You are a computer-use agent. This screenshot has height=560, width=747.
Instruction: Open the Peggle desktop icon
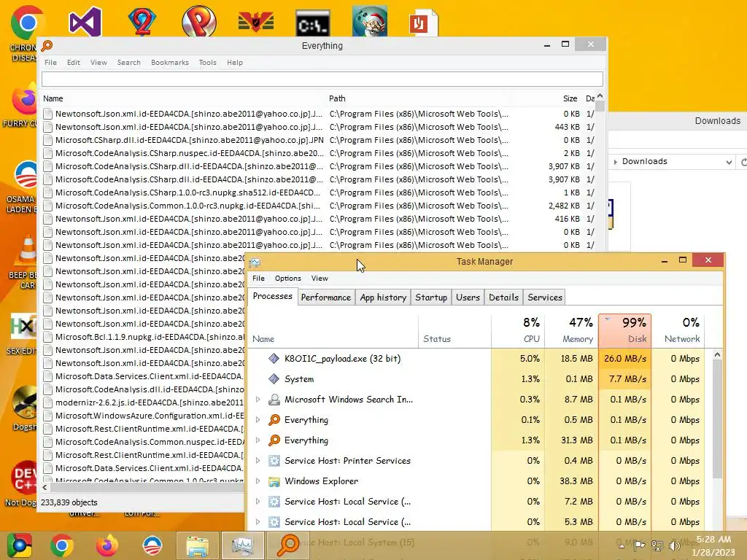coord(199,21)
